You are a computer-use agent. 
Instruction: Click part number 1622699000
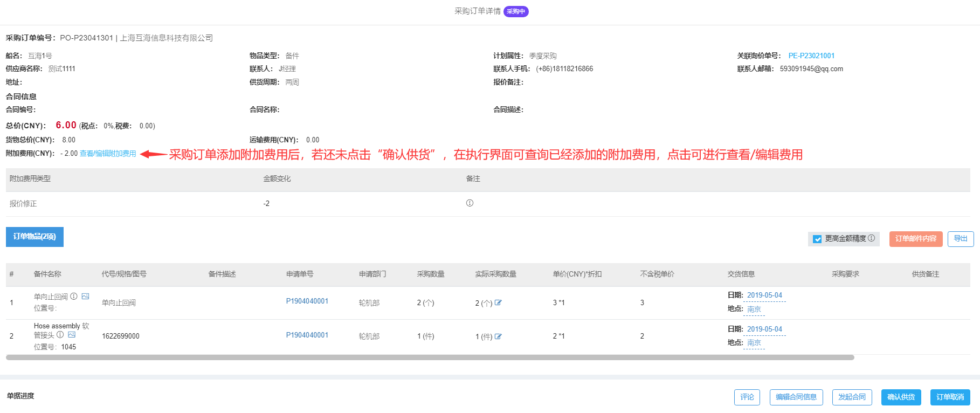tap(121, 336)
